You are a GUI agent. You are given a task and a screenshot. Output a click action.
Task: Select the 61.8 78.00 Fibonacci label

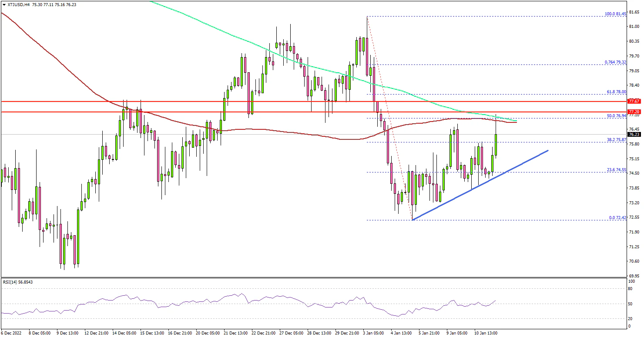615,92
